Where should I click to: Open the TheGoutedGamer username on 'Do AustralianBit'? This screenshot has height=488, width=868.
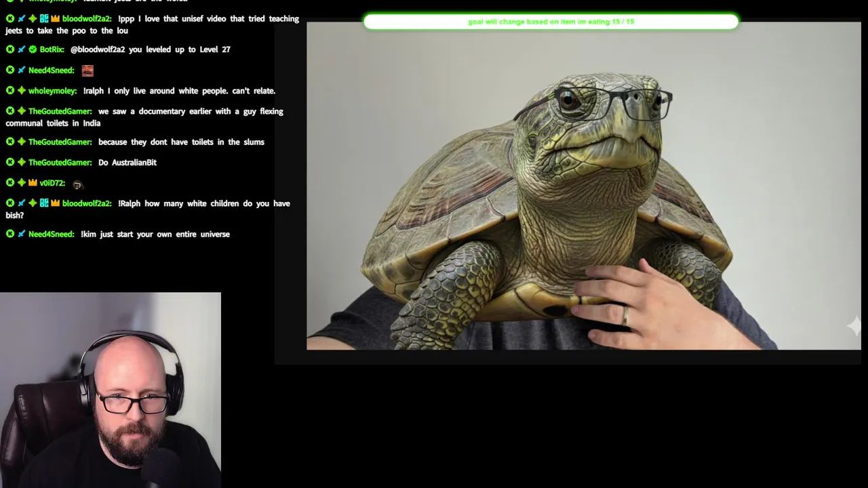point(60,163)
